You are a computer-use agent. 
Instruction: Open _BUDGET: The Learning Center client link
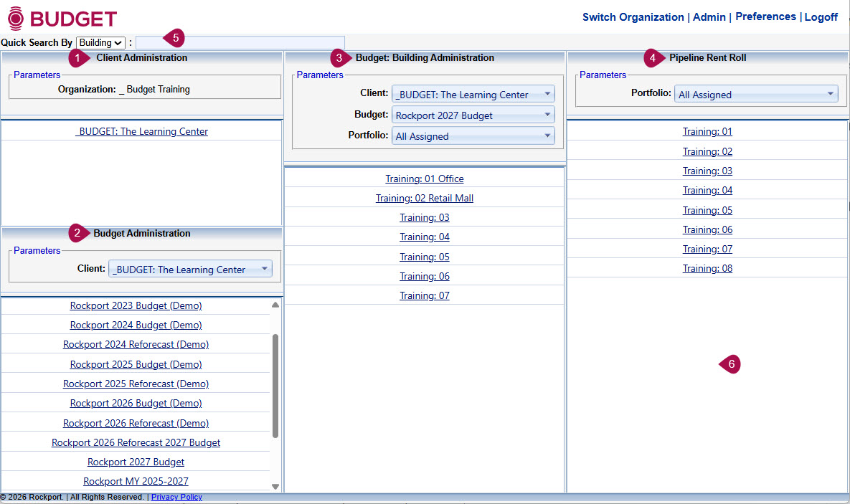141,131
